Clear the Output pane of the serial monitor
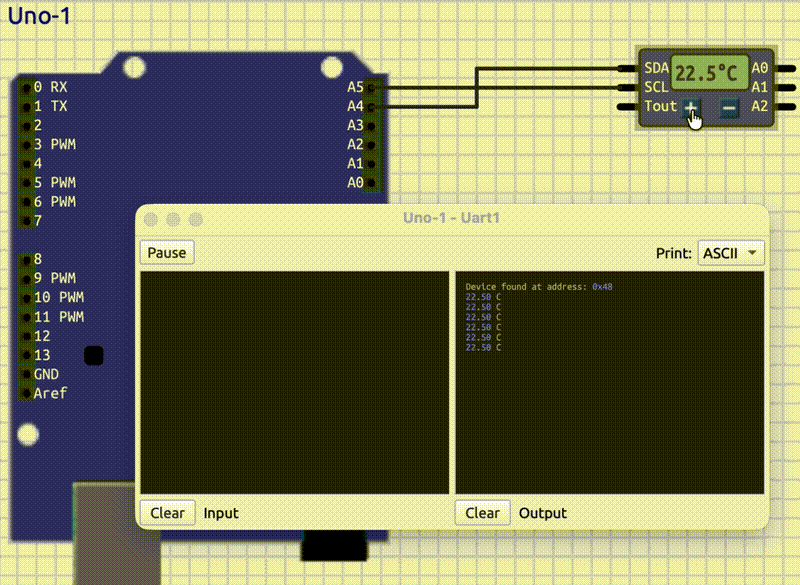 click(482, 512)
